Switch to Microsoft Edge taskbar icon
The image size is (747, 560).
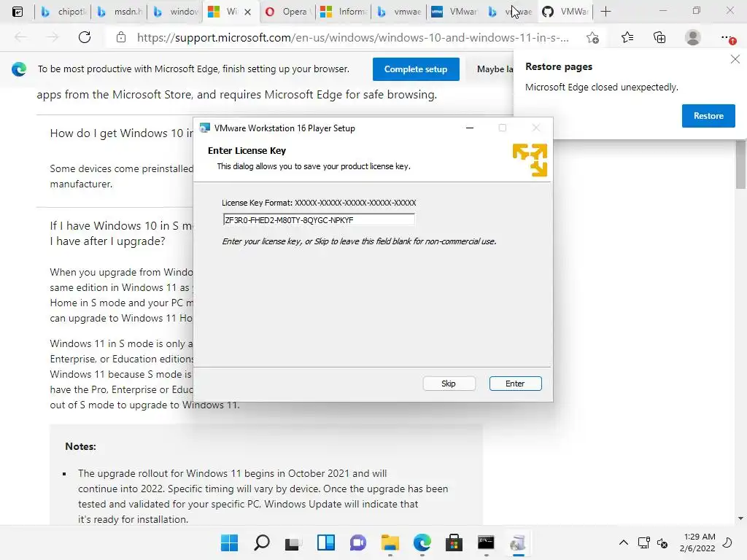point(422,542)
